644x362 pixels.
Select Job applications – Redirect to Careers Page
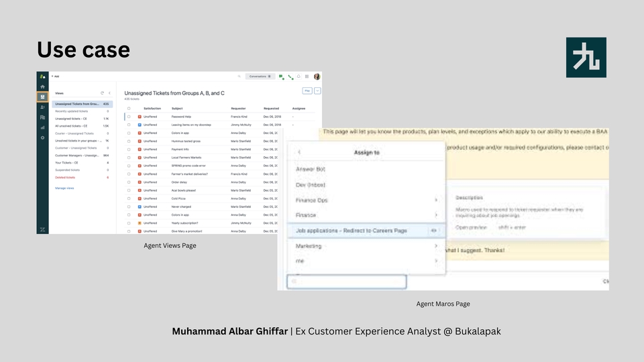click(x=361, y=231)
